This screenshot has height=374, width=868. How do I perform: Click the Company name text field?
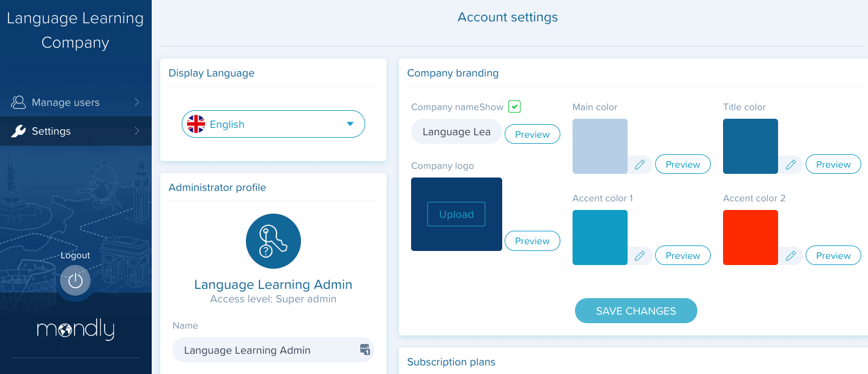(x=456, y=132)
